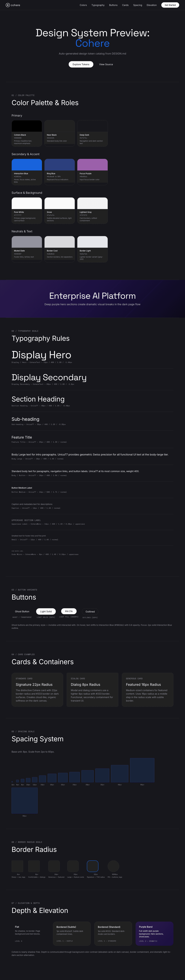Switch to the Cards nav item
The image size is (185, 980).
tap(126, 5)
